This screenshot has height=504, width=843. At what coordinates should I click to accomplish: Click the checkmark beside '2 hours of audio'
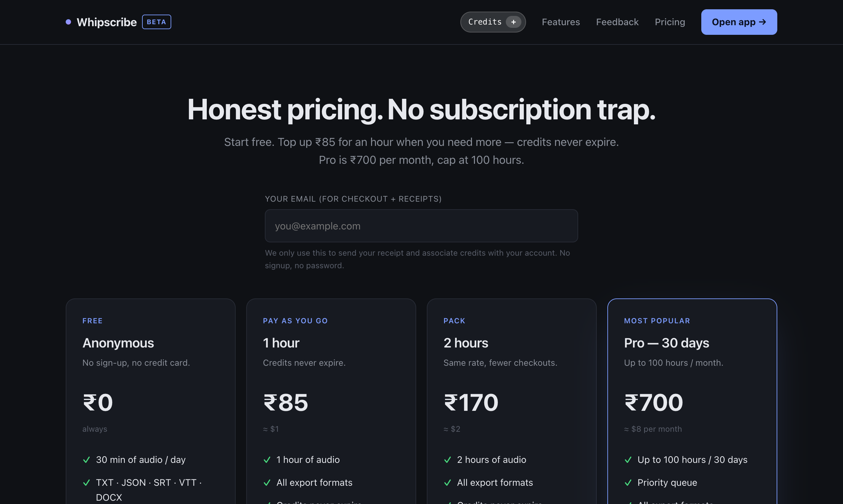(x=447, y=460)
